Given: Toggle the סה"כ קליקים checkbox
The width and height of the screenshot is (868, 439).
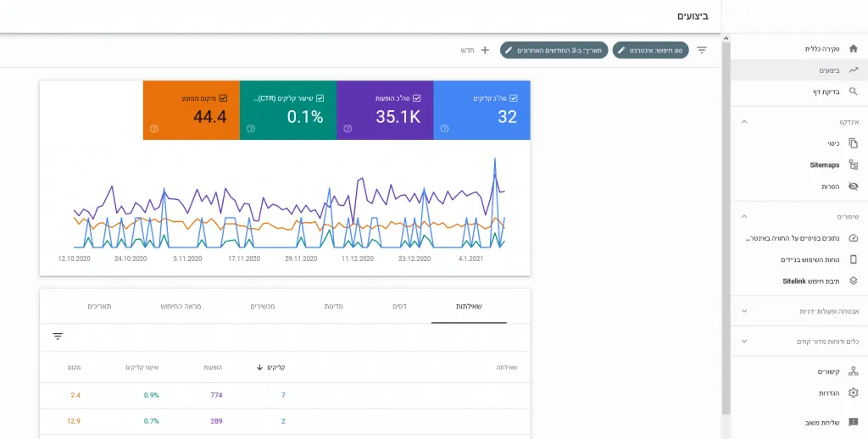Looking at the screenshot, I should pyautogui.click(x=514, y=98).
